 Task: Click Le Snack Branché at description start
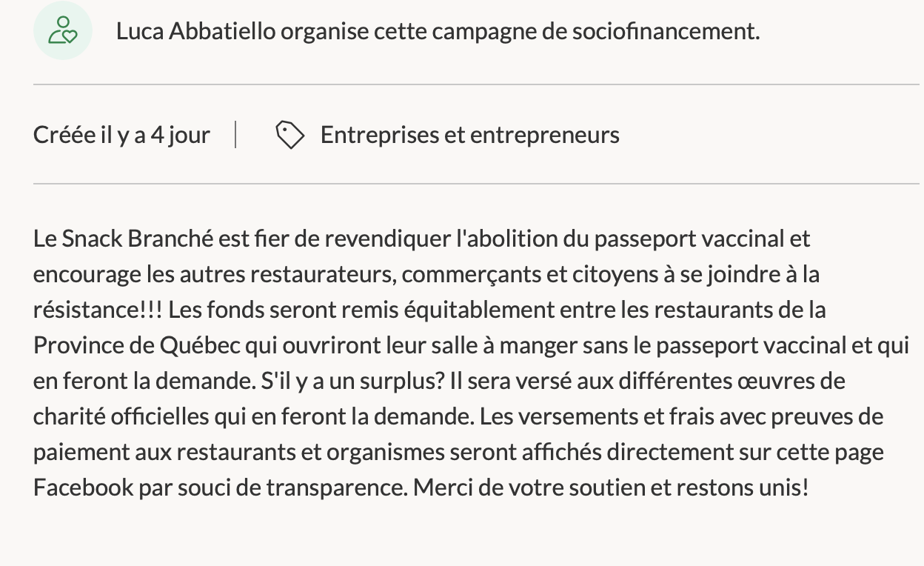[x=124, y=239]
